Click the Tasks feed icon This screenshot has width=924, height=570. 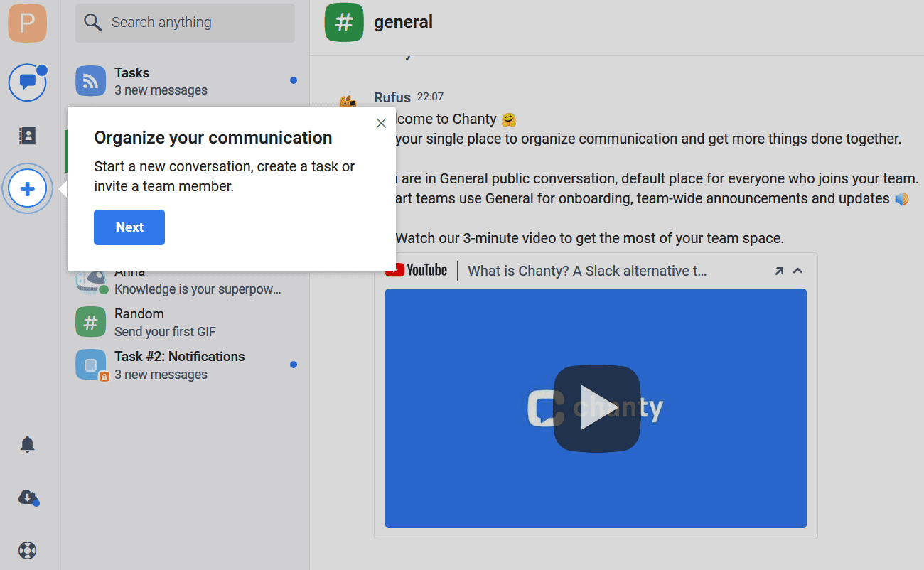(91, 81)
